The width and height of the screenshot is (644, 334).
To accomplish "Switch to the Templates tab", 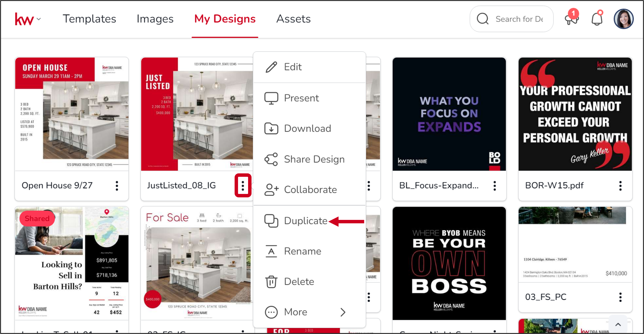I will 89,19.
